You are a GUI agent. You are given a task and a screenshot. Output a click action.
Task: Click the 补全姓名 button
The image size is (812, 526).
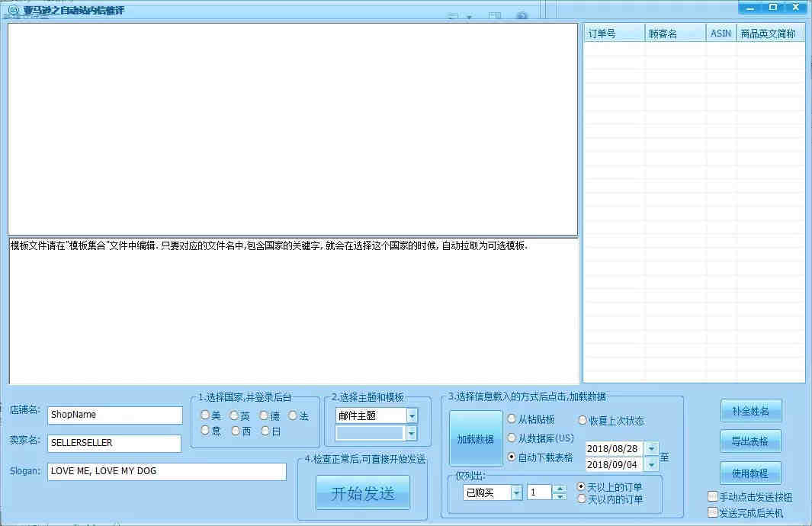[x=750, y=411]
